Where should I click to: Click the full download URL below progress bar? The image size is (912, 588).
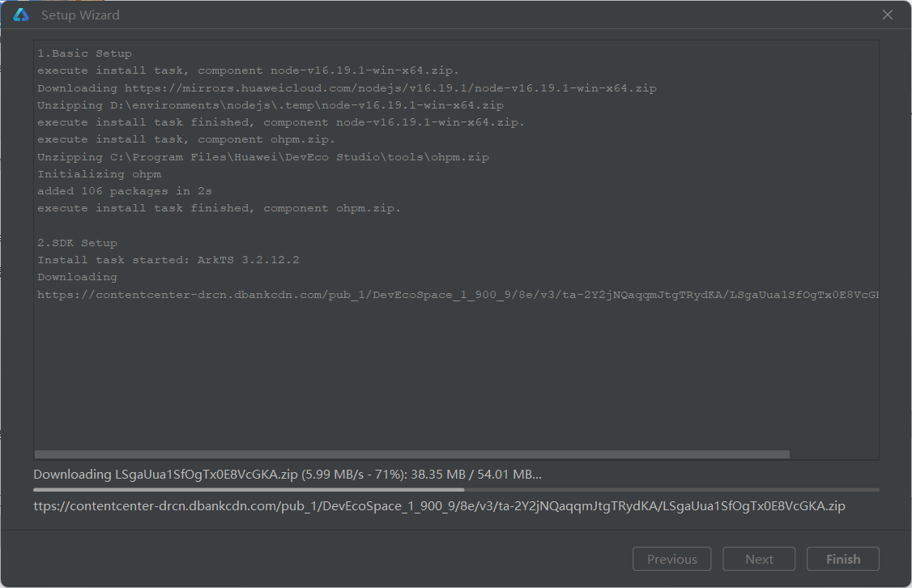tap(439, 506)
